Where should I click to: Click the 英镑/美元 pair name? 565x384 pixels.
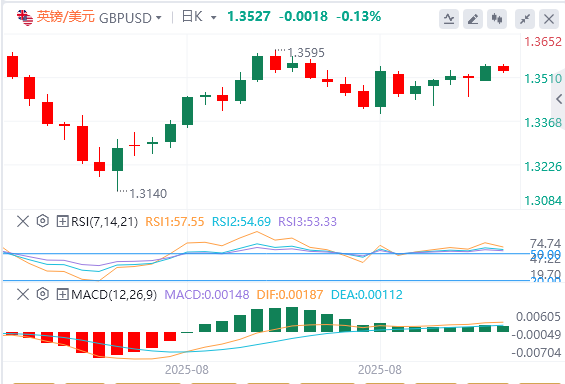[66, 17]
